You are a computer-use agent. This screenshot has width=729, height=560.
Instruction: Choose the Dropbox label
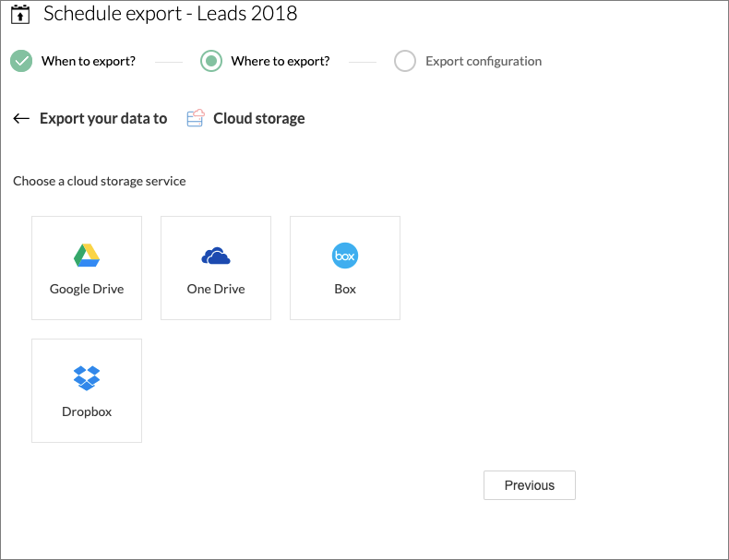[87, 411]
